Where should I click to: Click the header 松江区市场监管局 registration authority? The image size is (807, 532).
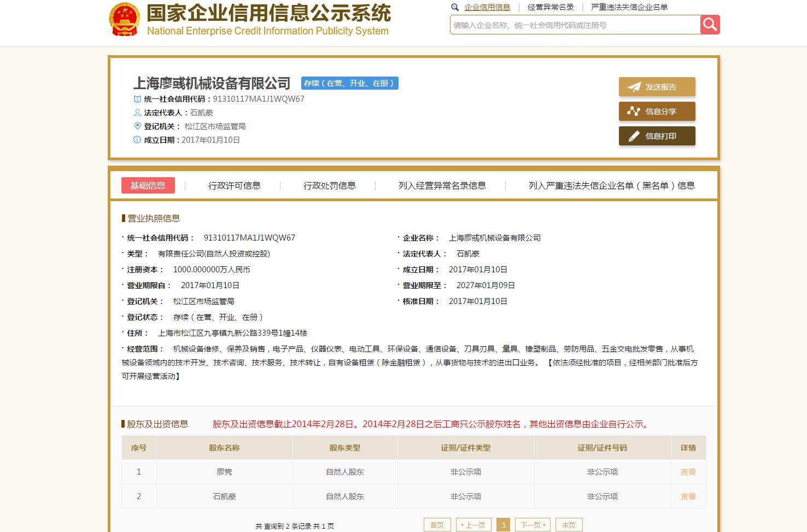[215, 126]
